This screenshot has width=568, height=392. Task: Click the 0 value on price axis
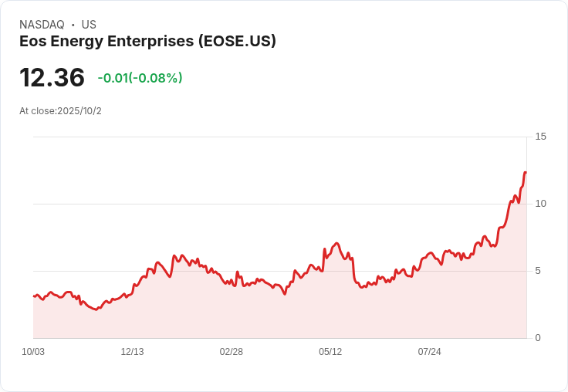pyautogui.click(x=538, y=338)
